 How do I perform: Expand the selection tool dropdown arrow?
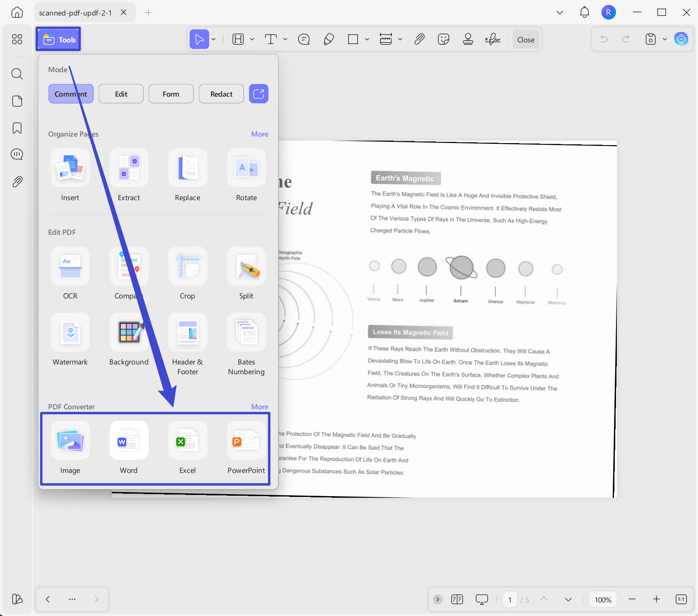[213, 39]
